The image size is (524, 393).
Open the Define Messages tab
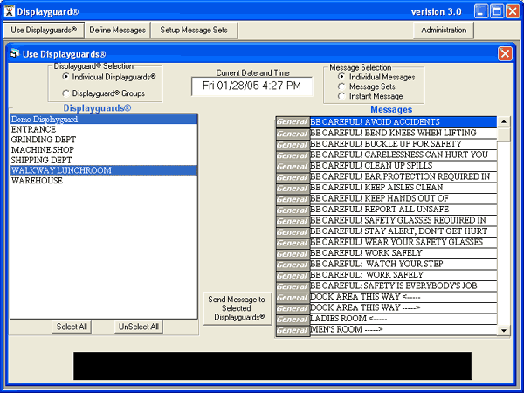(117, 30)
